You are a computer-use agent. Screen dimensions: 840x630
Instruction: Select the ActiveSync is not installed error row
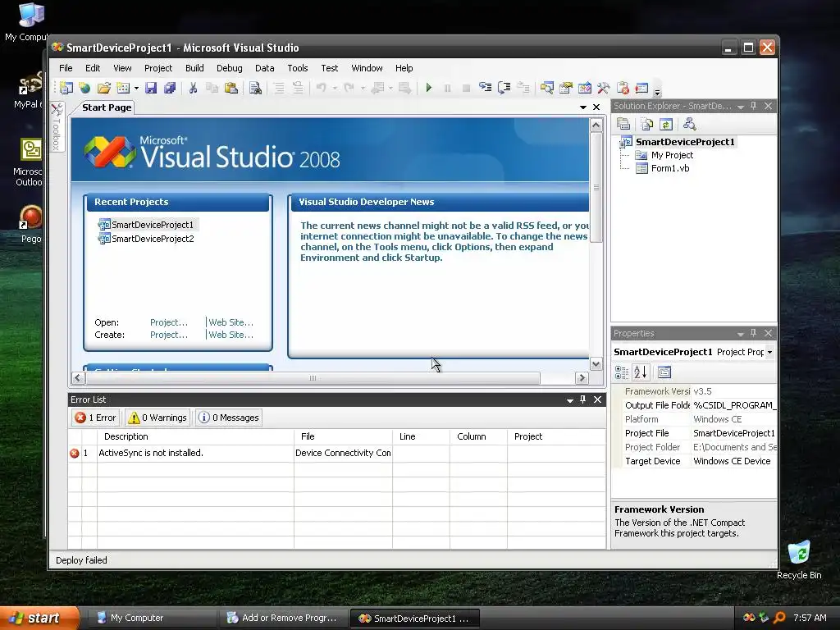[x=337, y=453]
